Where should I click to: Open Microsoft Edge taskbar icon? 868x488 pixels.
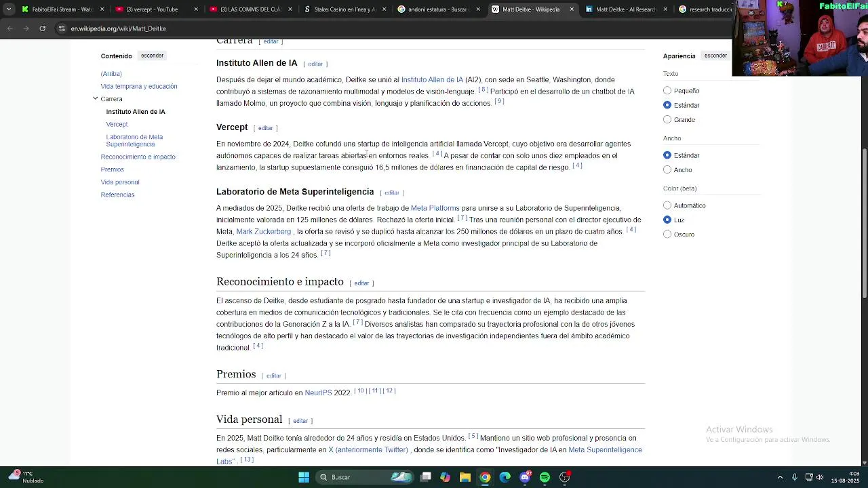(x=505, y=477)
